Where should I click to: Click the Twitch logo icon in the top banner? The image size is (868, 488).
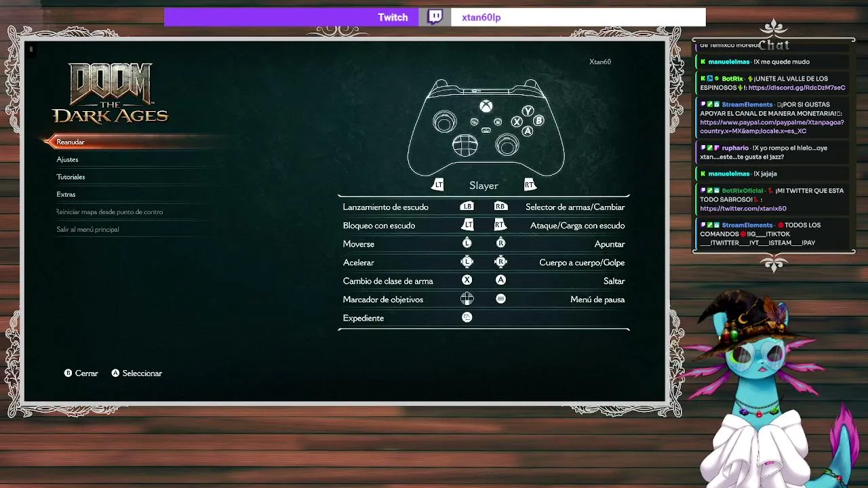(x=435, y=17)
